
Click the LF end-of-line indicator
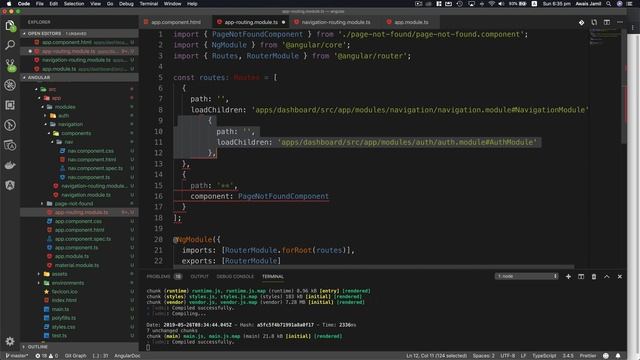(523, 356)
